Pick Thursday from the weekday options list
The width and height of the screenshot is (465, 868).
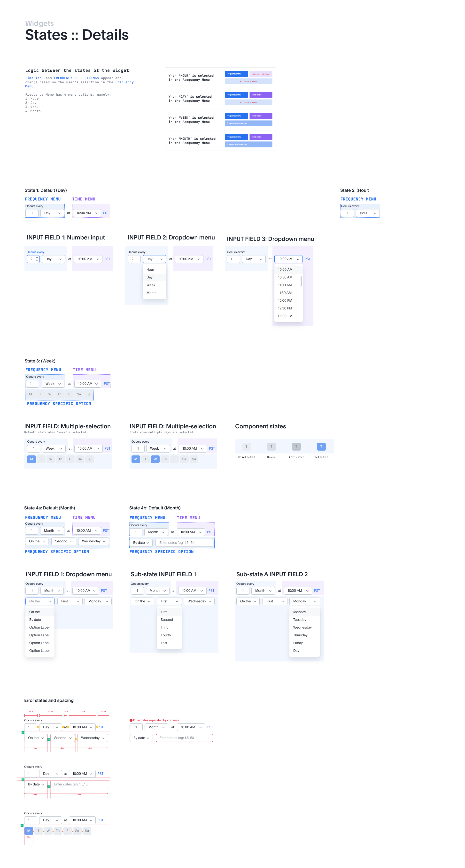[x=300, y=635]
